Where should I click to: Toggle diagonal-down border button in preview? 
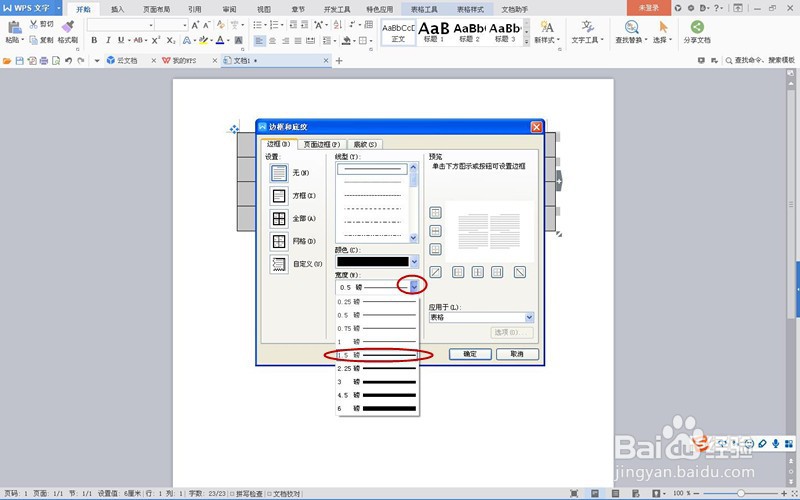520,272
